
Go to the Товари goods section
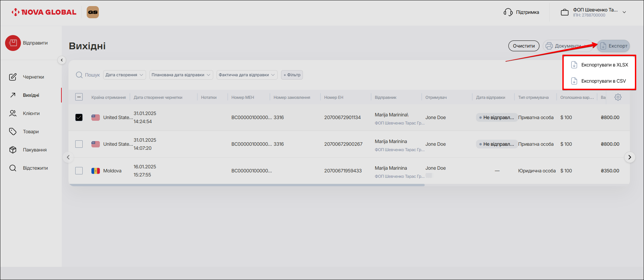[31, 132]
